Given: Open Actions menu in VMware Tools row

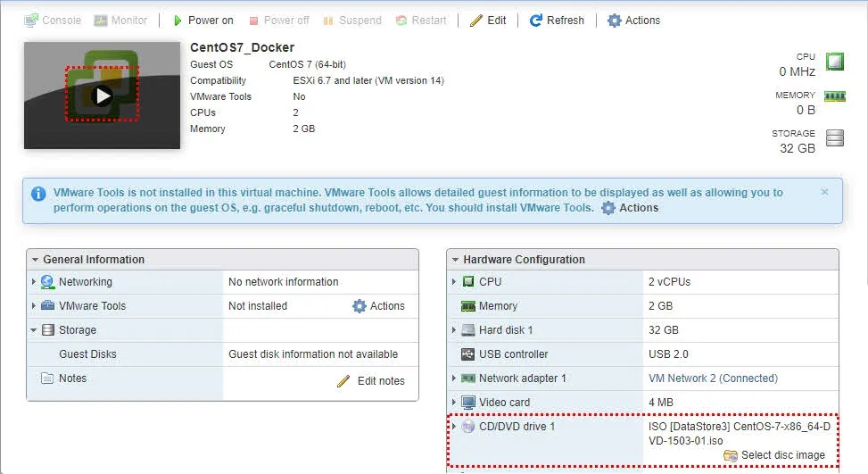Looking at the screenshot, I should click(378, 306).
